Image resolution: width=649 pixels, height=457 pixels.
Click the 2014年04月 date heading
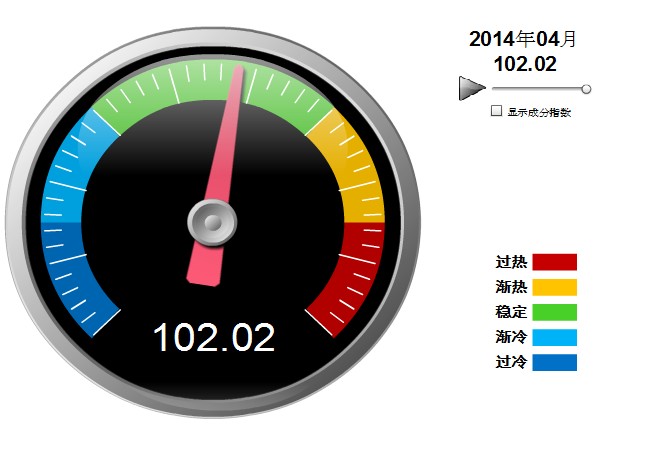[523, 39]
